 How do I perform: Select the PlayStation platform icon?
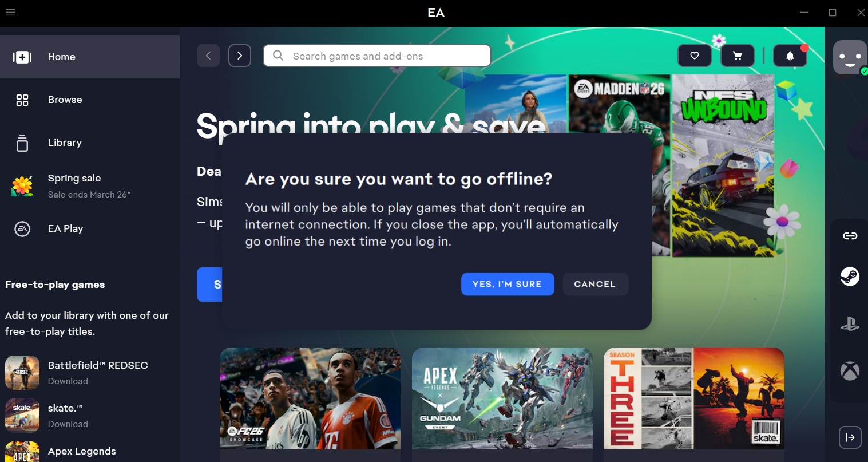coord(850,325)
